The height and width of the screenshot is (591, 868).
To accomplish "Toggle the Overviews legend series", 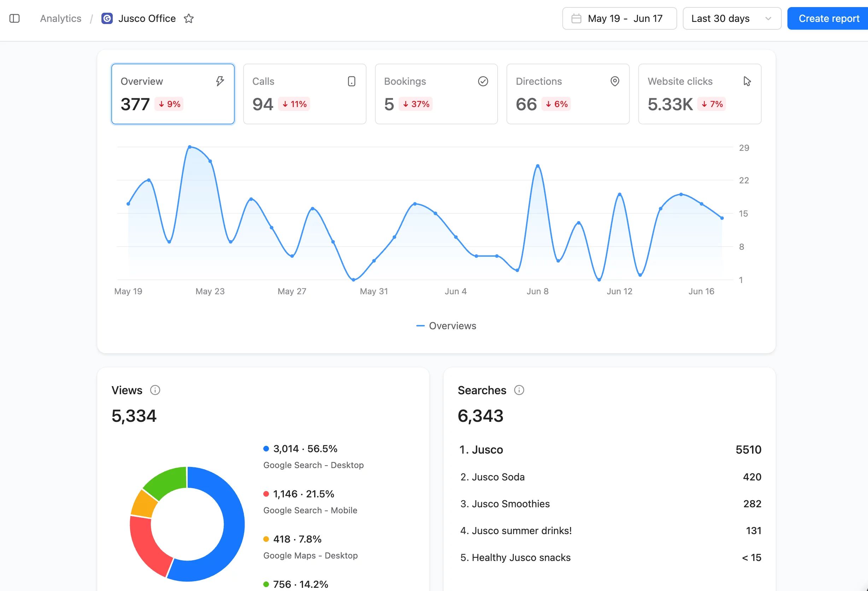I will 446,326.
